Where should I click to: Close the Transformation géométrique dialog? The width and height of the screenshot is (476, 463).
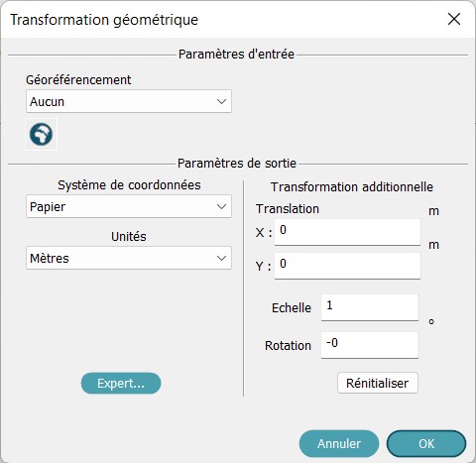point(454,19)
